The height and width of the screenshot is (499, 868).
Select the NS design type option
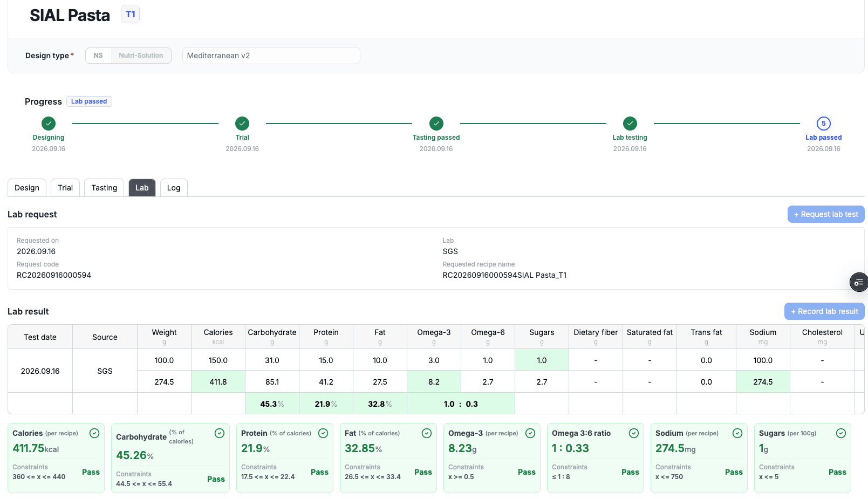pos(98,56)
